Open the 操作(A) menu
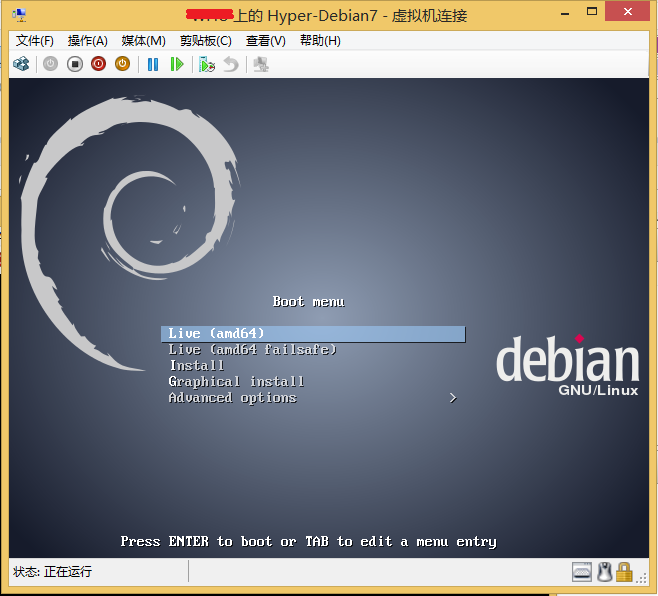 (88, 41)
